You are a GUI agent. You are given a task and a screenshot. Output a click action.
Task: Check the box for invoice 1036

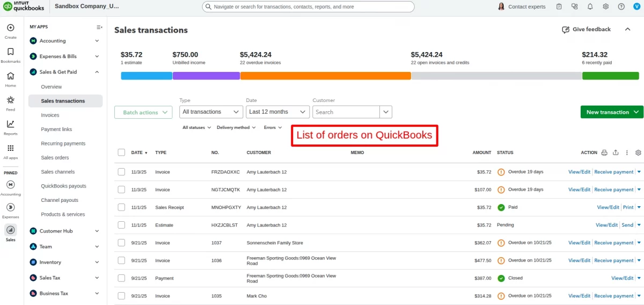[x=121, y=260]
